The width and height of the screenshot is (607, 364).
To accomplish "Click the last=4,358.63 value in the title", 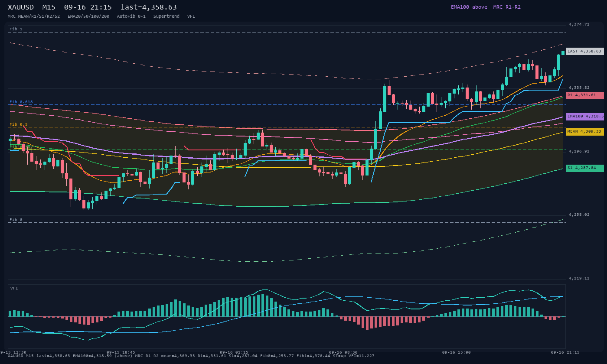I will [149, 7].
